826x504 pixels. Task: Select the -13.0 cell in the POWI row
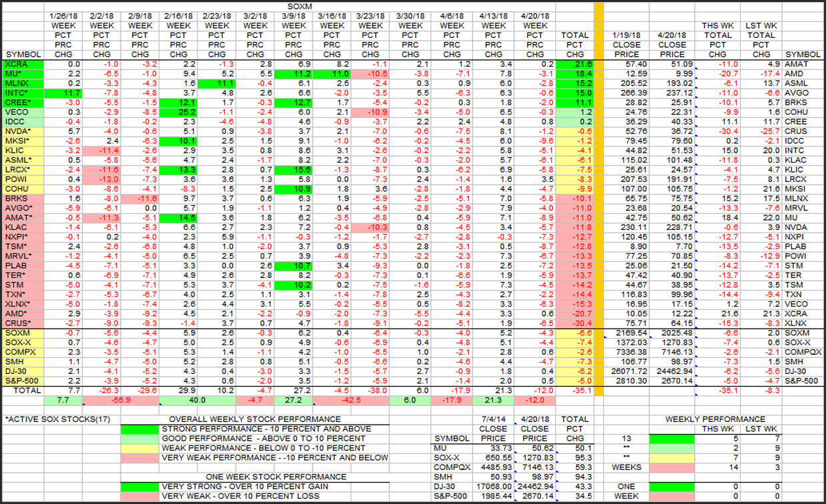tap(102, 179)
